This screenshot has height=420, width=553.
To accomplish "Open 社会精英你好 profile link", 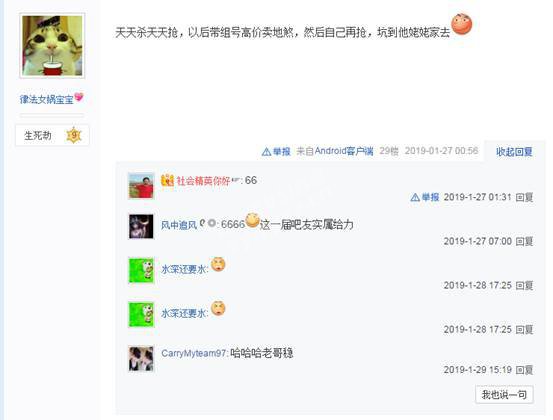I will [x=203, y=181].
